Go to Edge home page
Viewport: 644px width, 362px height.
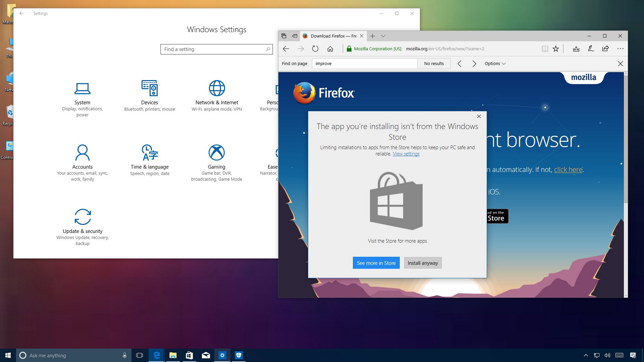tap(330, 49)
